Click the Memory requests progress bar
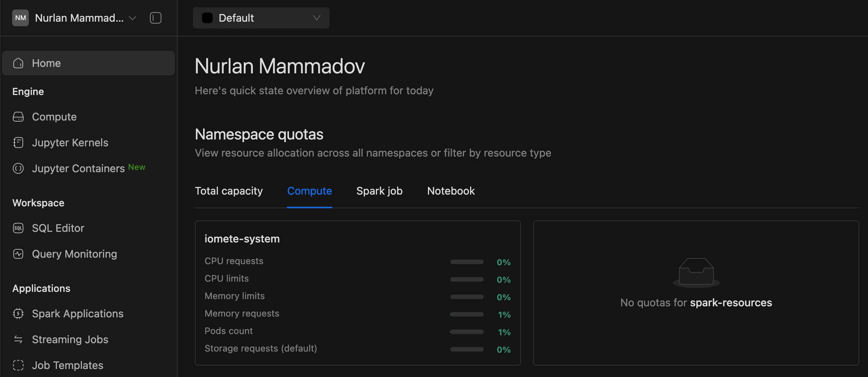This screenshot has height=377, width=868. coord(467,314)
